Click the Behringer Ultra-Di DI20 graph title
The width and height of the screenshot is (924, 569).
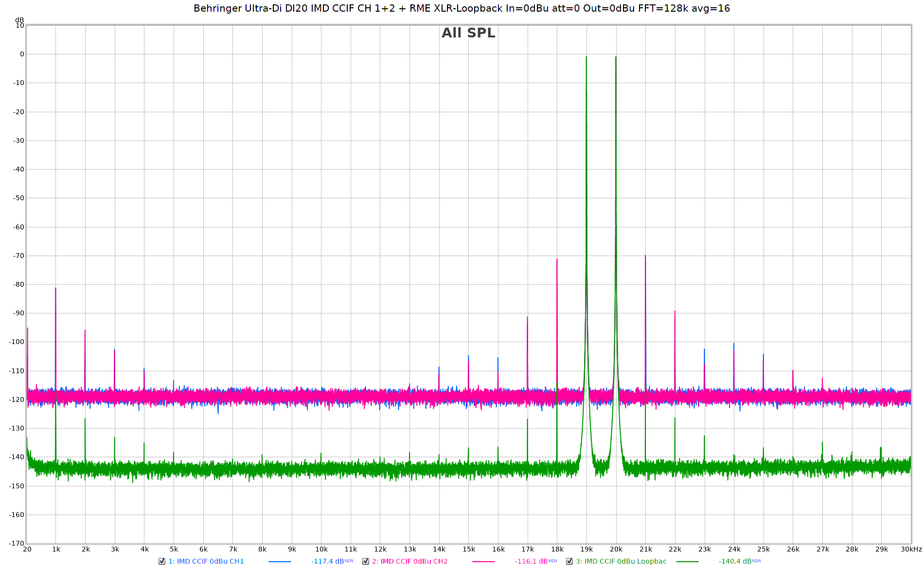[462, 8]
